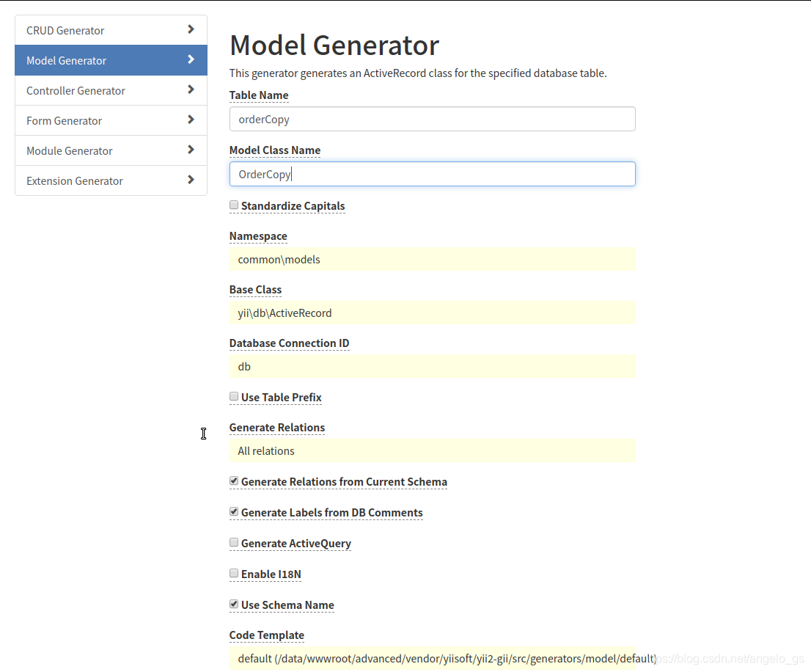
Task: Go to Form Generator
Action: click(x=111, y=120)
